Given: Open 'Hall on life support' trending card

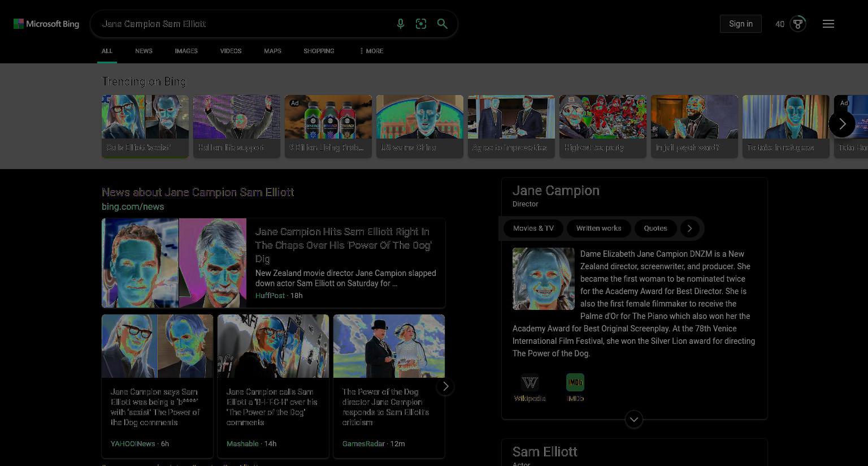Looking at the screenshot, I should (x=237, y=126).
